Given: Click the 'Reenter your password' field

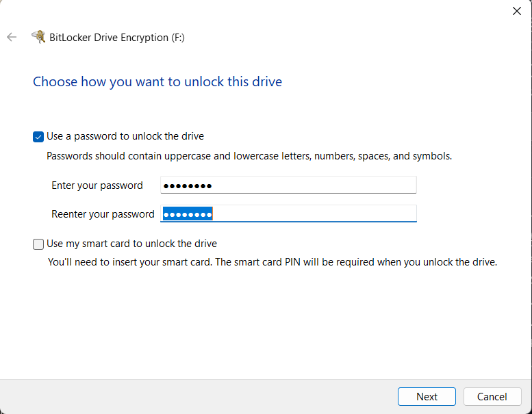Looking at the screenshot, I should pos(288,214).
